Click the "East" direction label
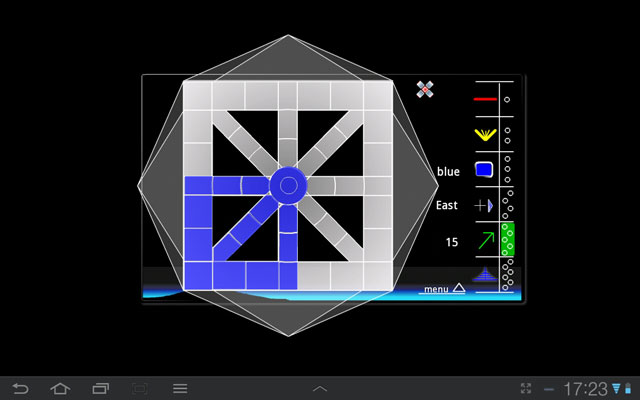This screenshot has width=640, height=400. 447,205
